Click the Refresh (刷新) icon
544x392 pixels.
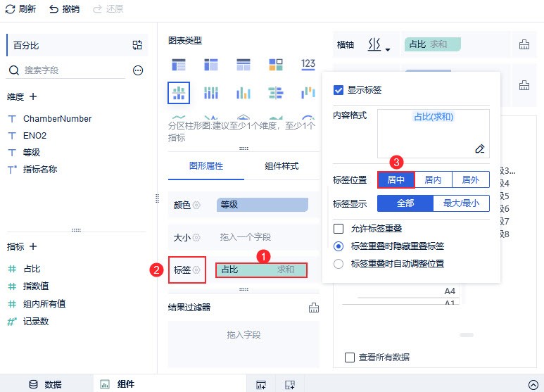coord(10,9)
